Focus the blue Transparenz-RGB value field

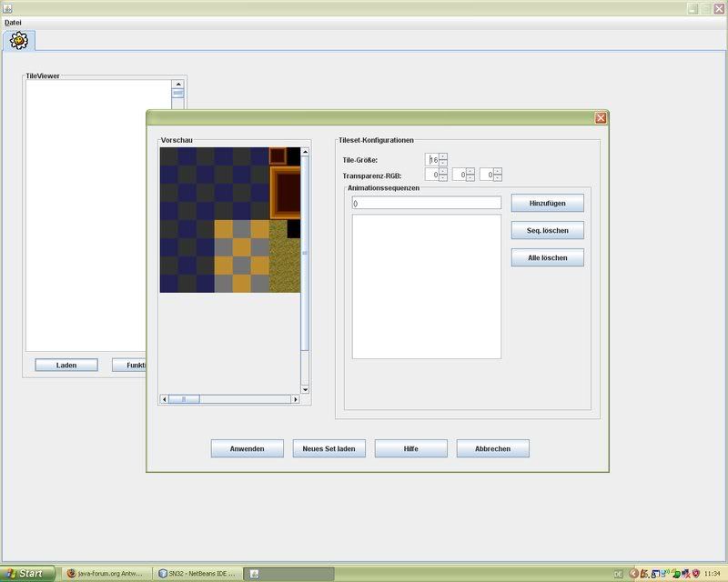click(x=487, y=175)
